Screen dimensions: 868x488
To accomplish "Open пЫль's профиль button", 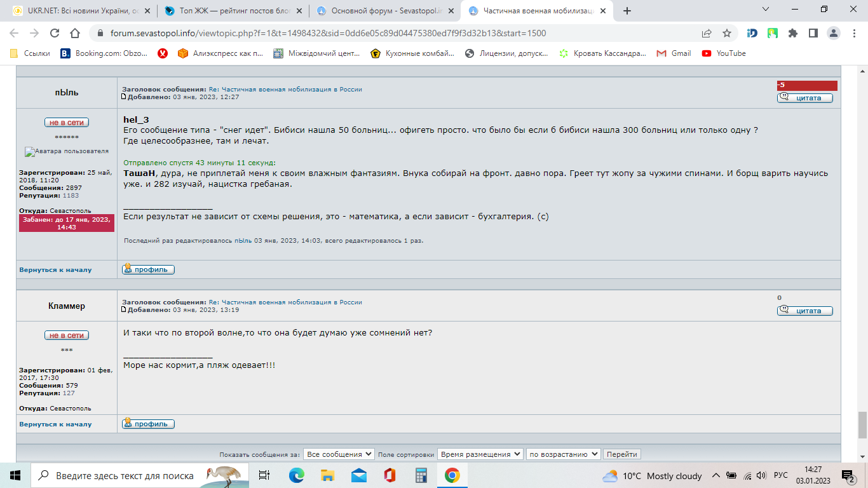I will click(x=148, y=269).
